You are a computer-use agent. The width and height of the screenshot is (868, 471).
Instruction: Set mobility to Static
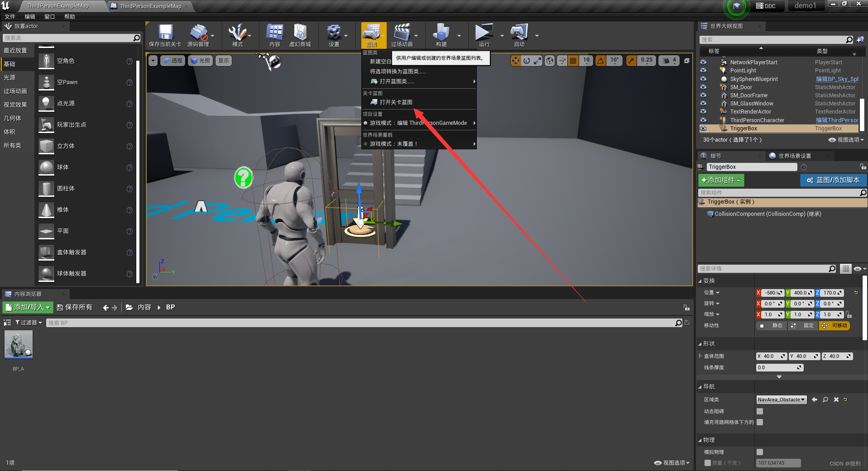pos(772,326)
